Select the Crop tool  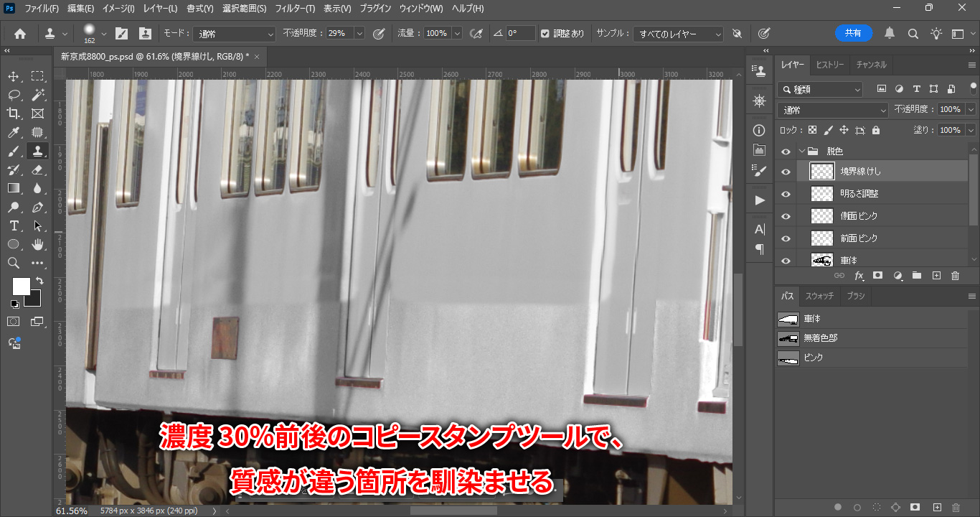14,113
